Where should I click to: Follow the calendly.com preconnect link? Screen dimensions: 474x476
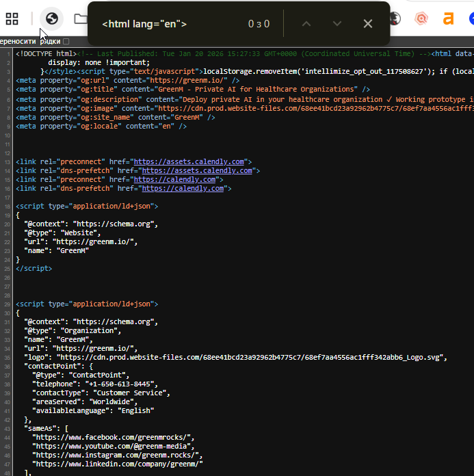click(174, 179)
